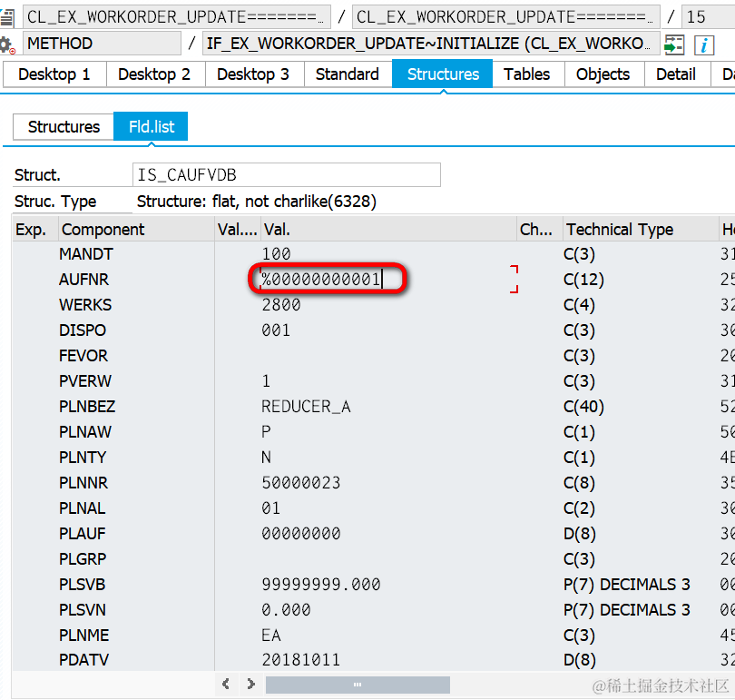Screen dimensions: 735x700
Task: Select the PLAUF component name
Action: pyautogui.click(x=83, y=533)
